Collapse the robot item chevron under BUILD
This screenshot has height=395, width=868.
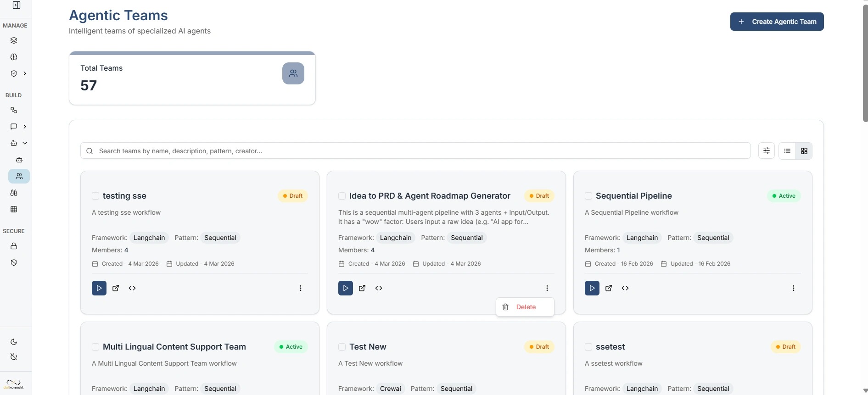(25, 143)
